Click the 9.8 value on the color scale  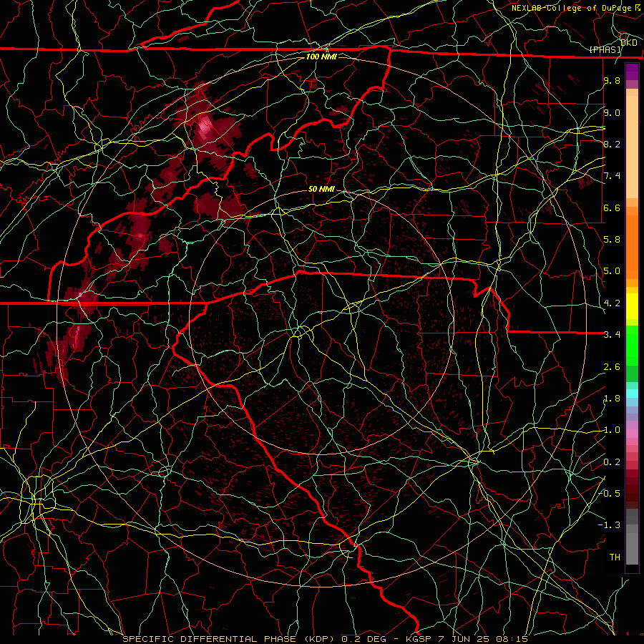tap(612, 80)
